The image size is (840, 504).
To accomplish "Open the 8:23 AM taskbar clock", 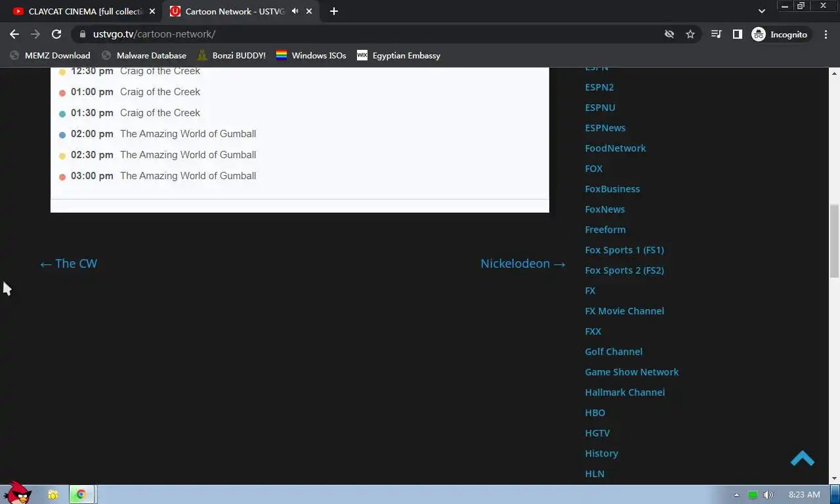I will pyautogui.click(x=804, y=495).
